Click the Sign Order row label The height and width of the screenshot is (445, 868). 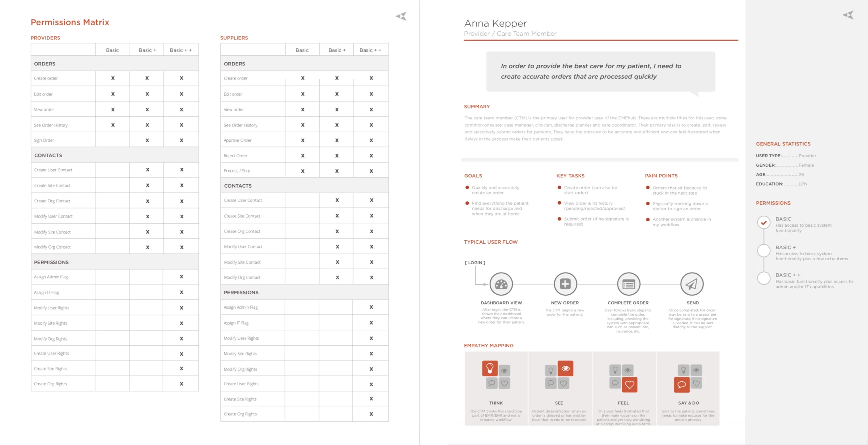[44, 140]
